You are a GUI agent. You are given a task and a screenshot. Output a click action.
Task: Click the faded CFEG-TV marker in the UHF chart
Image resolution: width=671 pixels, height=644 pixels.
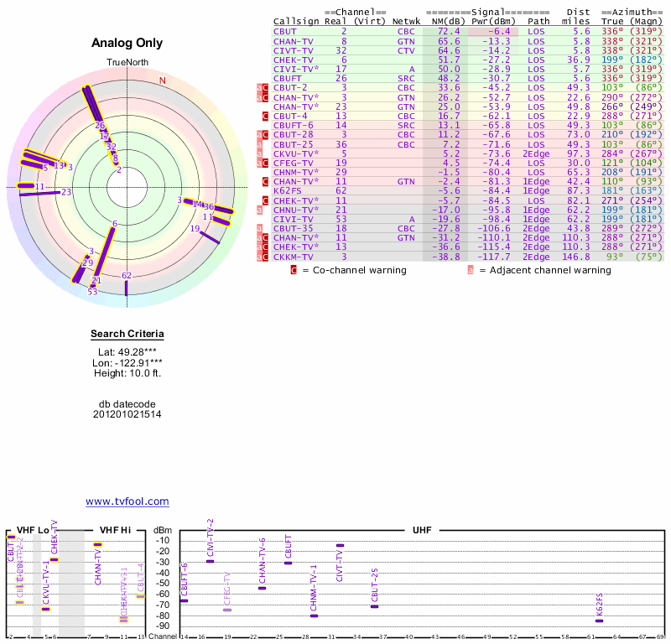pos(227,610)
